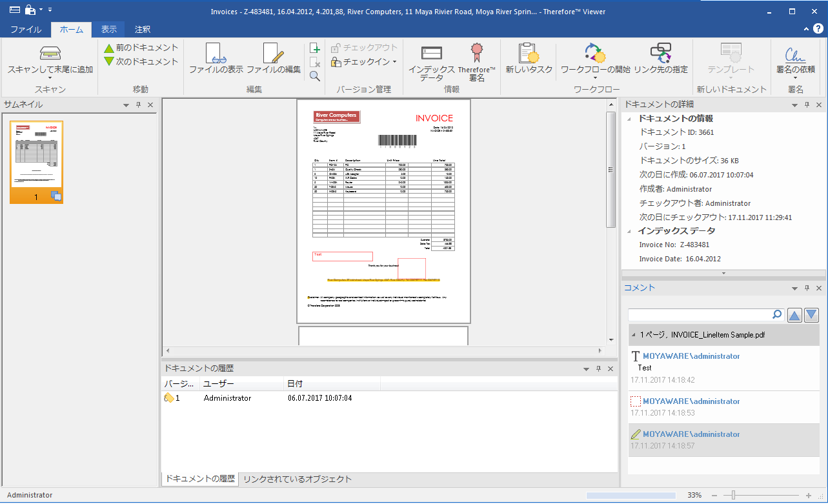
Task: Expand the details panel bottom arrow bar
Action: coord(723,274)
